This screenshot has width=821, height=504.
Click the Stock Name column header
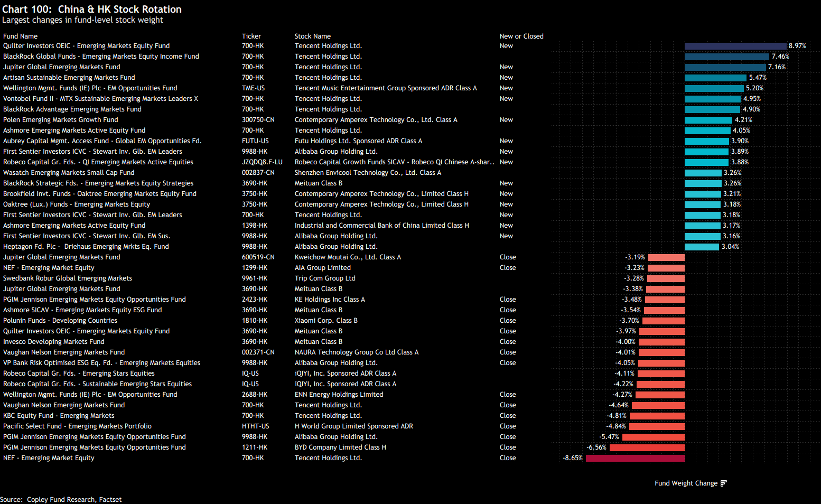pos(312,36)
